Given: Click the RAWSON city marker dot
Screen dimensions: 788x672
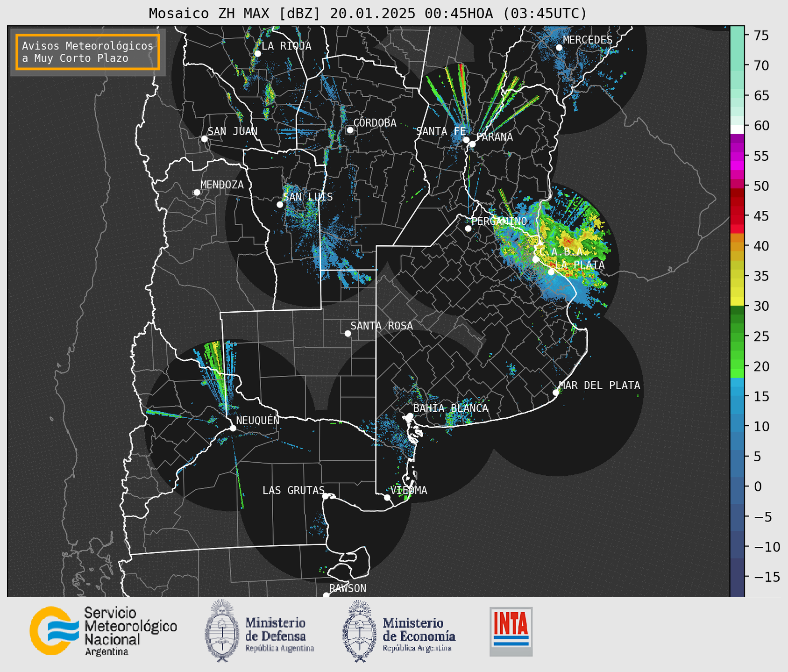Looking at the screenshot, I should tap(326, 595).
